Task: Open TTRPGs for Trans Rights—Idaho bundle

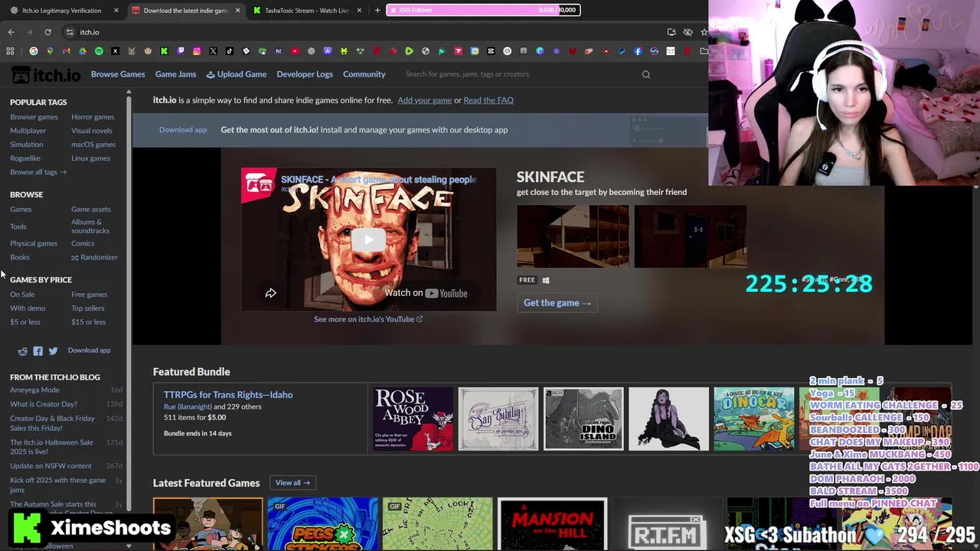Action: pos(228,395)
